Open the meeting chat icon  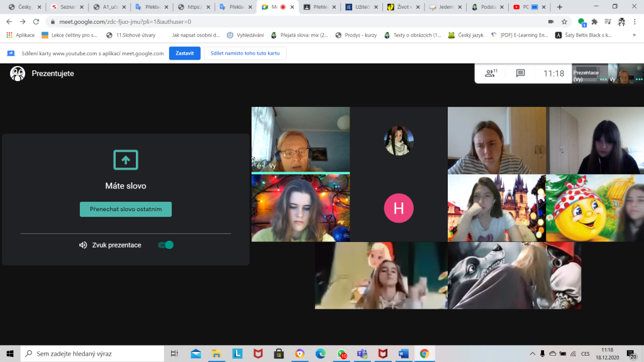[520, 74]
